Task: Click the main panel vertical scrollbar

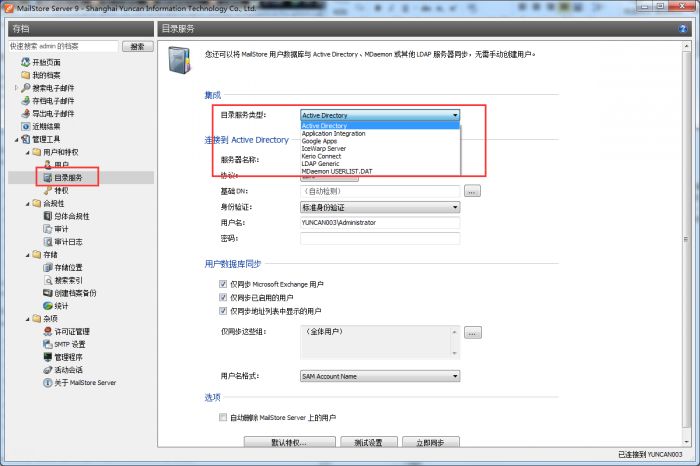Action: pyautogui.click(x=687, y=241)
